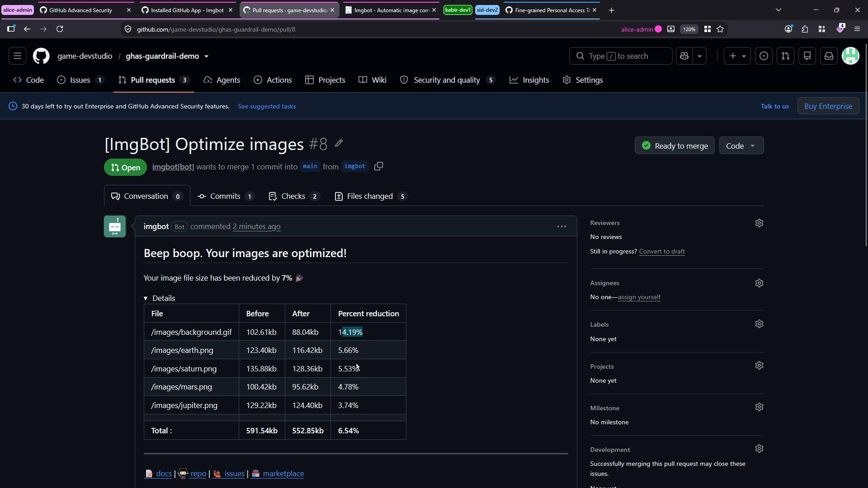The image size is (868, 488).
Task: Reload the page in browser toolbar
Action: (60, 29)
